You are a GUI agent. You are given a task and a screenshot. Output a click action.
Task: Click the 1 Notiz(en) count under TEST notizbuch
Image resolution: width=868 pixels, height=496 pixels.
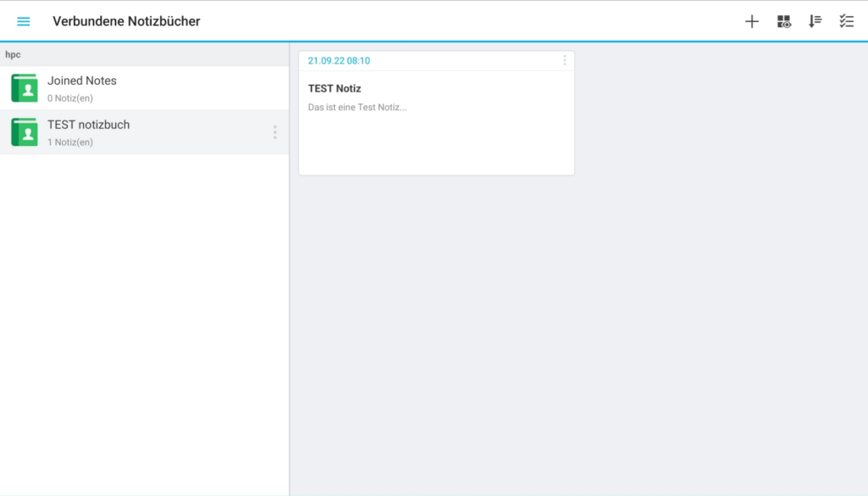(x=70, y=142)
